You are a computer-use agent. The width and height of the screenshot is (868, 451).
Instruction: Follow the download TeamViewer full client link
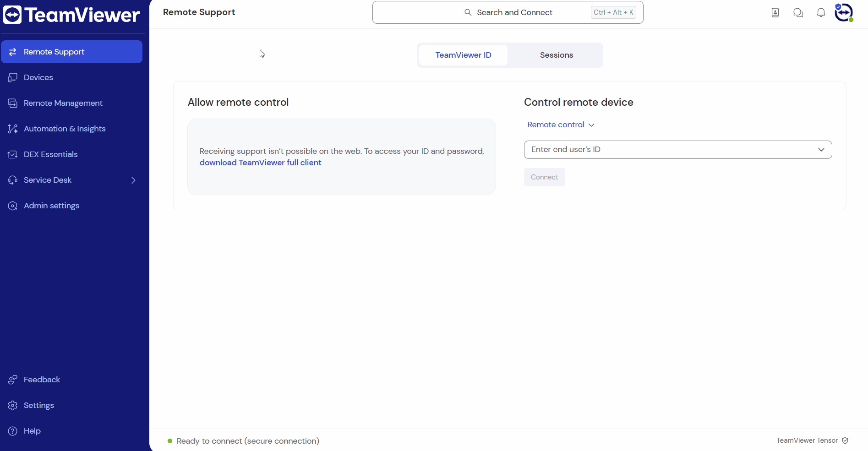261,163
